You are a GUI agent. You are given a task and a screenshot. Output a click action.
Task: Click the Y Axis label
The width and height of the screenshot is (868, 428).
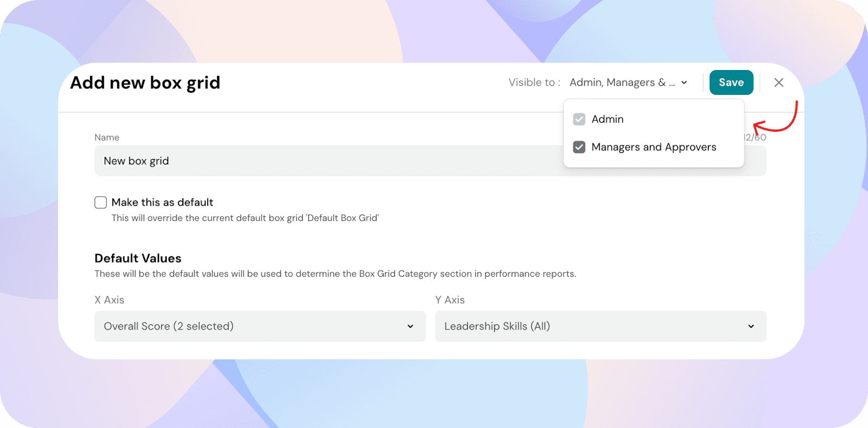450,300
